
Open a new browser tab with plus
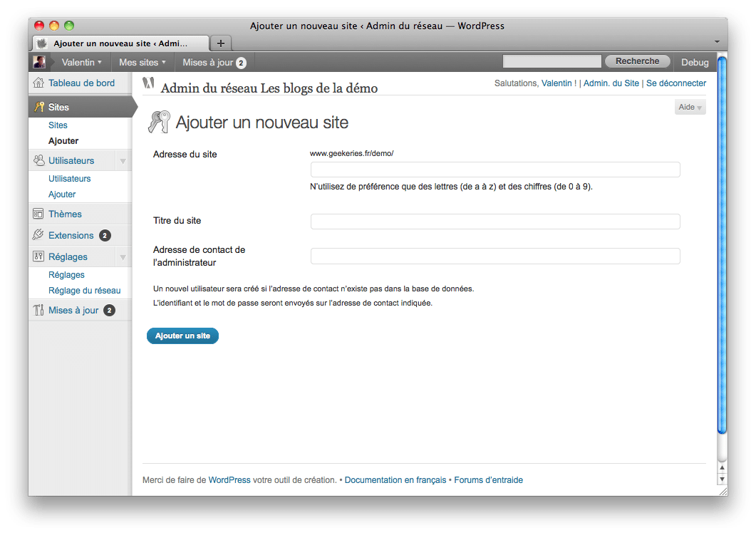point(221,43)
